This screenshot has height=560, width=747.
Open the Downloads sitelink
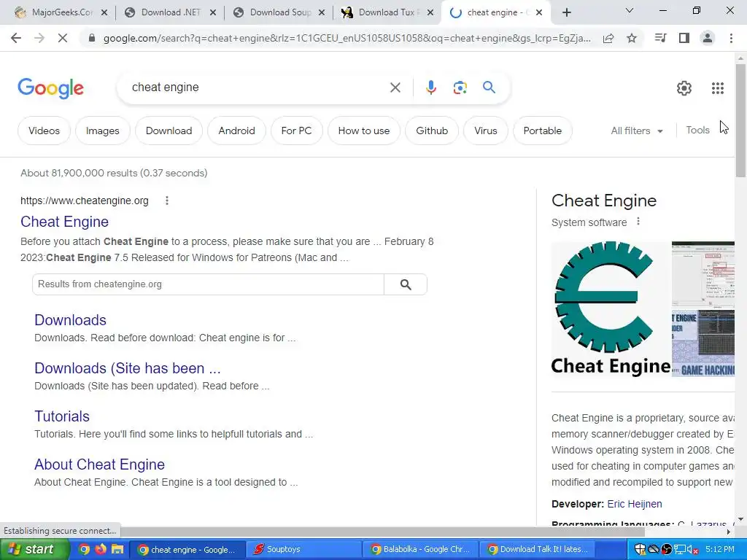click(70, 320)
